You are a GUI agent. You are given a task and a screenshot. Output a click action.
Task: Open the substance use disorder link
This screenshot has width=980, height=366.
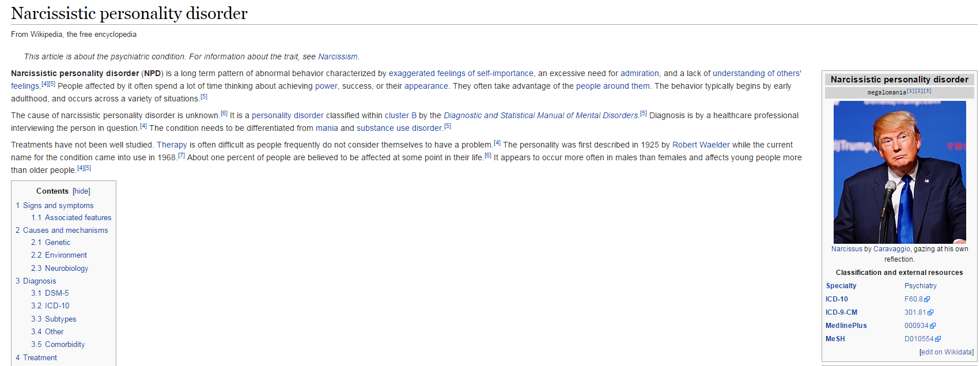tap(399, 128)
